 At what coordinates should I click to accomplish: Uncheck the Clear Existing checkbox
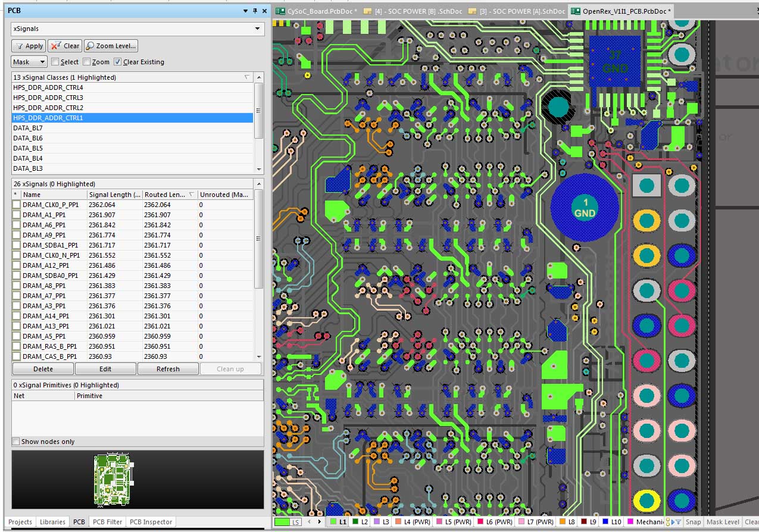pyautogui.click(x=118, y=62)
